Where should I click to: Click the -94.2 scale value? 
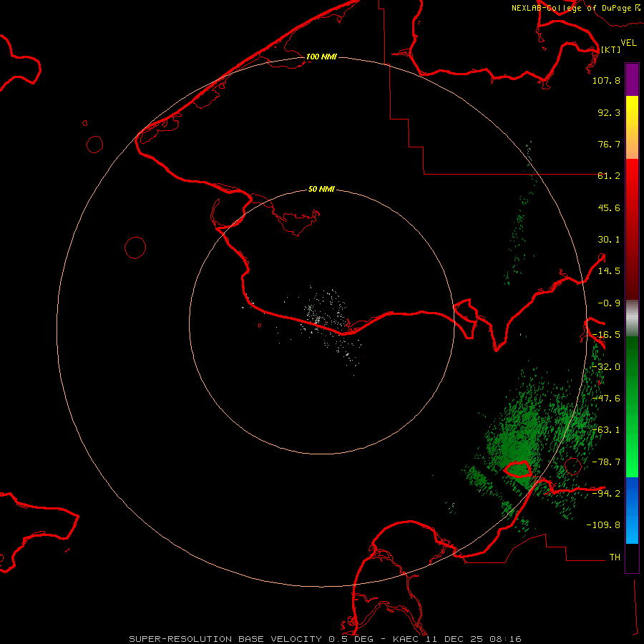[606, 493]
